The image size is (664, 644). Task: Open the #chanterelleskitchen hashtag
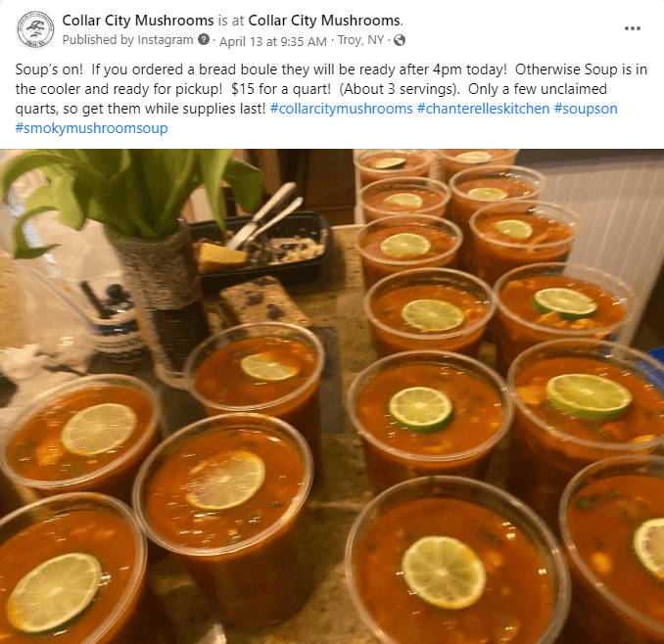tap(483, 109)
